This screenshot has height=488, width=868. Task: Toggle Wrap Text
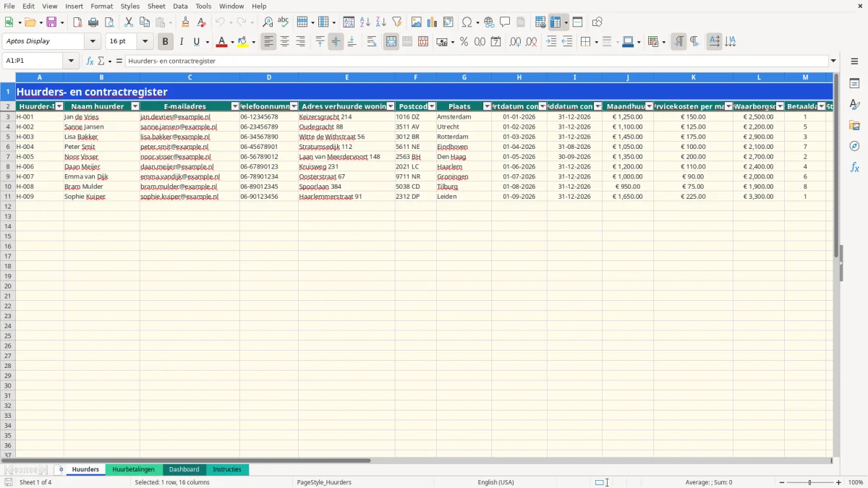pos(372,42)
